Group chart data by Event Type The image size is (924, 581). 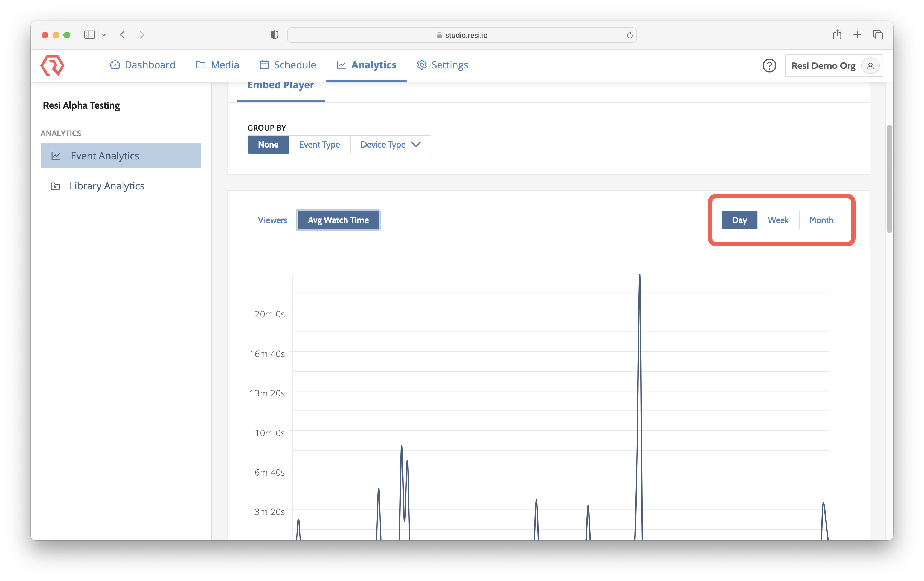tap(319, 145)
